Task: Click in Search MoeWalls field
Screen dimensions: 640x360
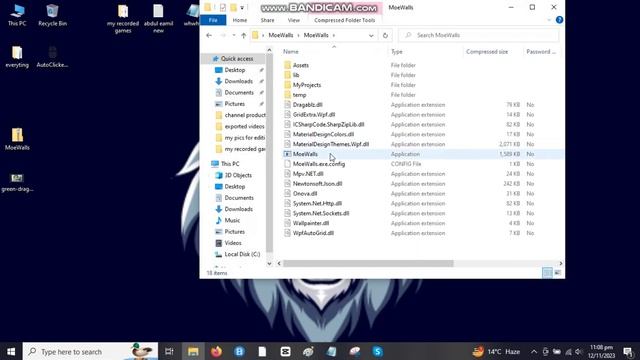Action: pyautogui.click(x=478, y=36)
